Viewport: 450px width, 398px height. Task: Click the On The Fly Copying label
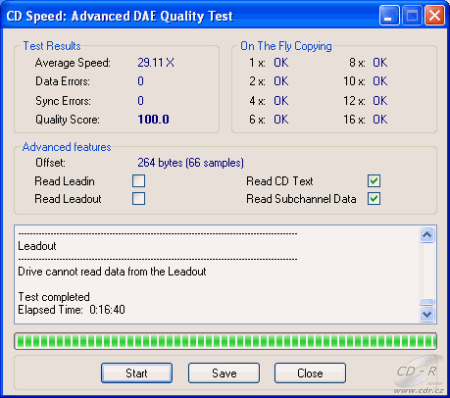click(286, 46)
